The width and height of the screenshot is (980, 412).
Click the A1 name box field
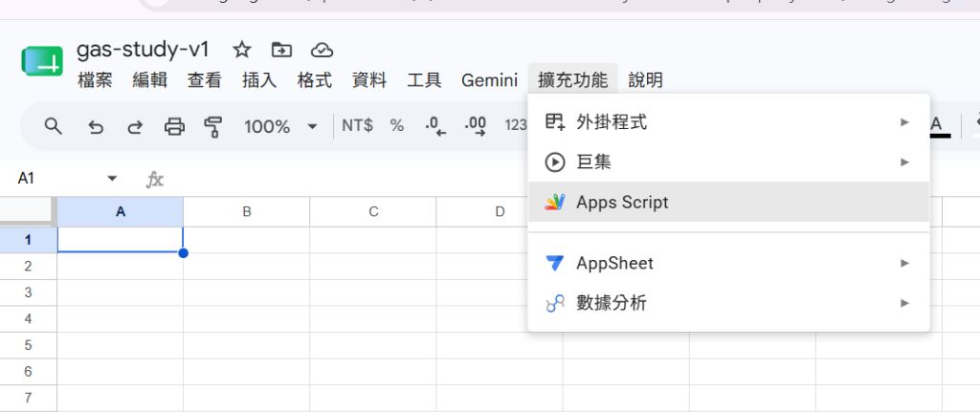click(x=26, y=179)
